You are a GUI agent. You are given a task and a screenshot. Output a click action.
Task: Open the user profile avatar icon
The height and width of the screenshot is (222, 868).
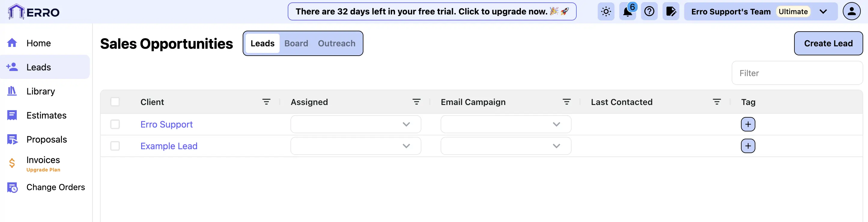pos(851,11)
